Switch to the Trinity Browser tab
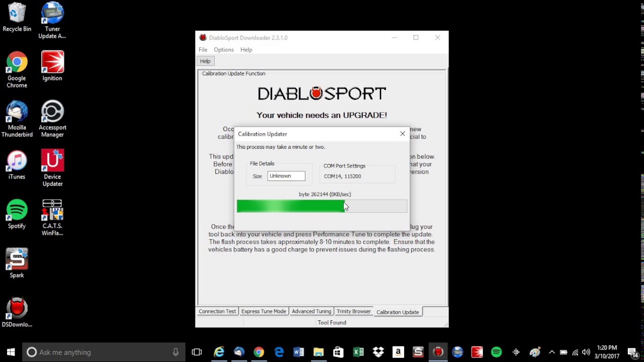Screen dimensions: 644x362 354,311
